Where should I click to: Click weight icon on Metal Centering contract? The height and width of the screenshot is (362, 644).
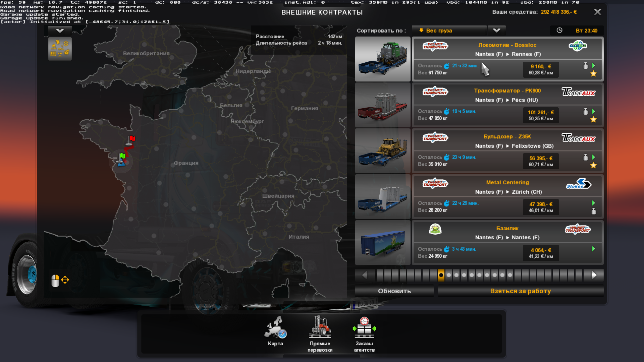pyautogui.click(x=594, y=211)
